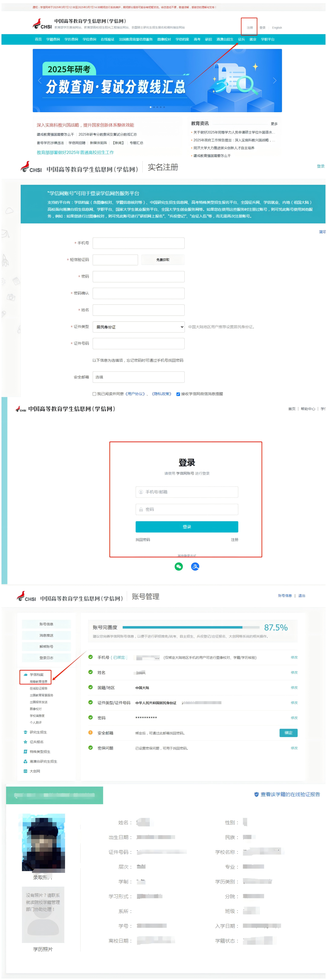Image resolution: width=327 pixels, height=980 pixels.
Task: Advance the banner with the right arrow
Action: click(x=274, y=80)
